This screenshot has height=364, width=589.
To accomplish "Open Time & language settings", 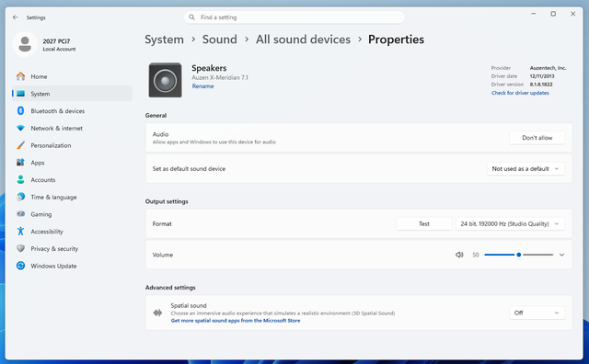I will pos(72,197).
